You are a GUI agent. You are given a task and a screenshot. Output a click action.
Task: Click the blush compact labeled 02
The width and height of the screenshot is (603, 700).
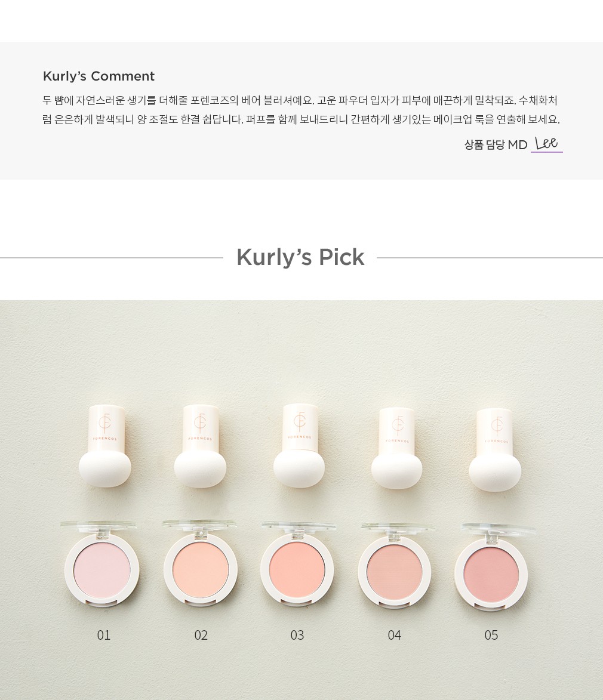(199, 564)
